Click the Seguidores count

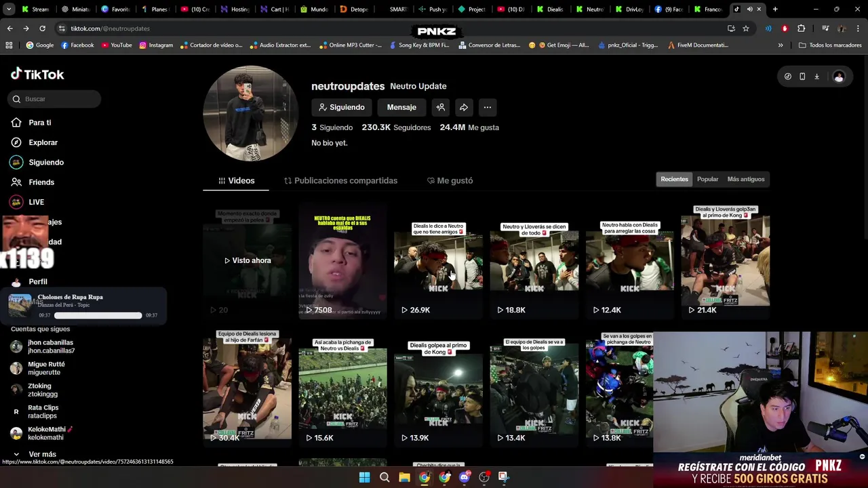(396, 127)
